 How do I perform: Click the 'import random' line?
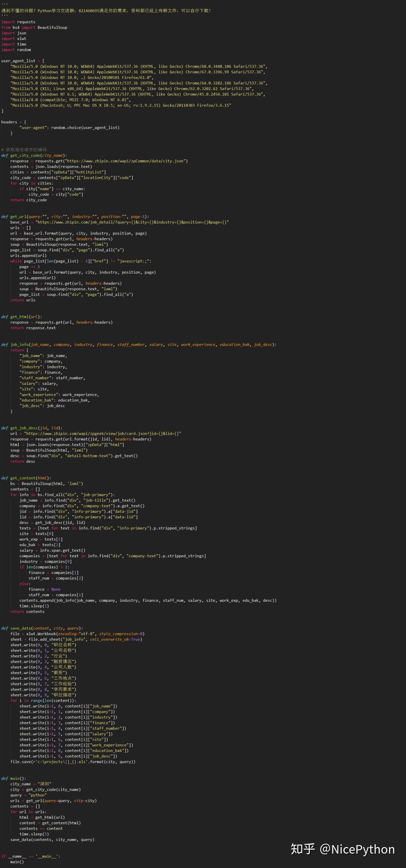pyautogui.click(x=16, y=50)
